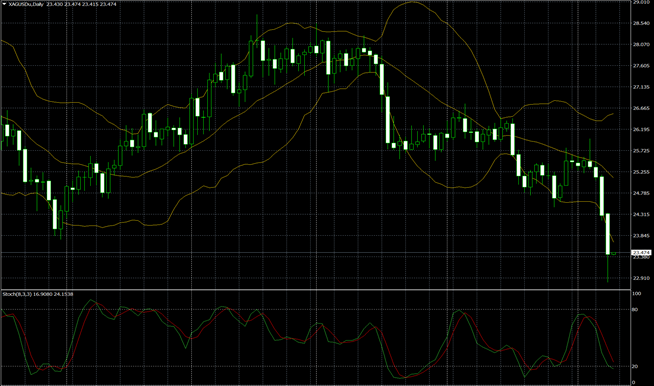The width and height of the screenshot is (654, 386).
Task: Click the 24.785 price axis label
Action: [x=641, y=193]
